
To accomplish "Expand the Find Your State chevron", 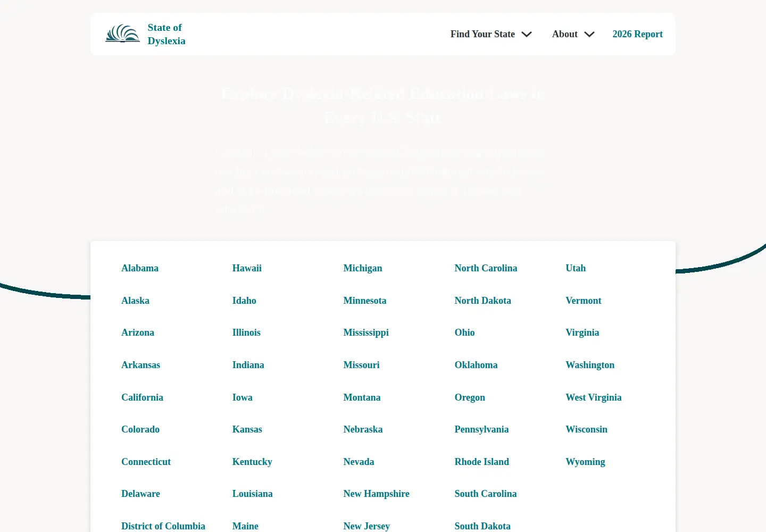I will click(x=527, y=34).
